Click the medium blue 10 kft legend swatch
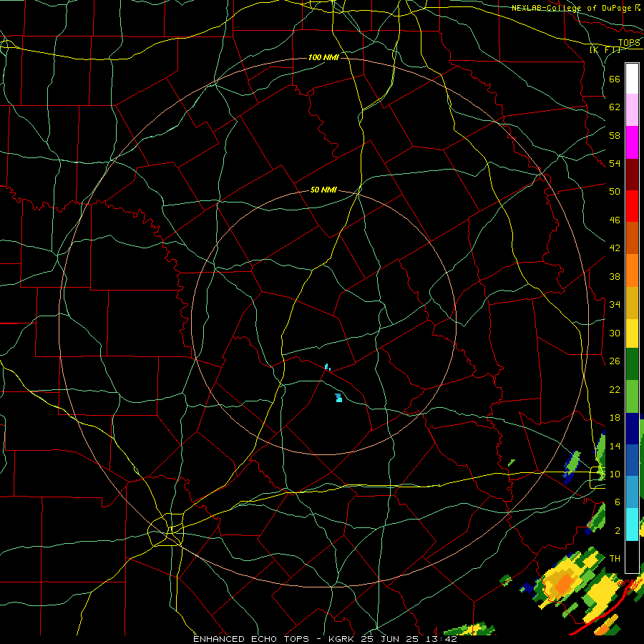This screenshot has width=644, height=644. [x=632, y=460]
